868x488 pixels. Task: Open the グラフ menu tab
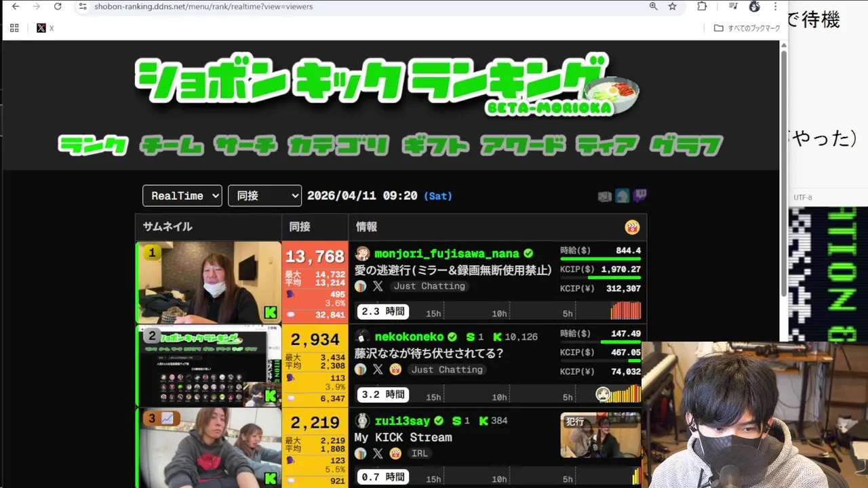[686, 145]
